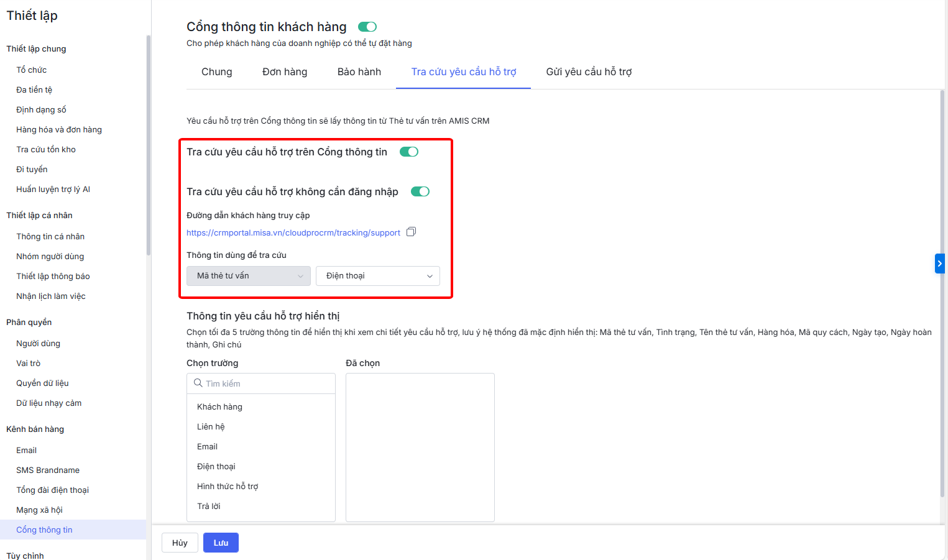Toggle Cổng thông tin khách hàng switch
The width and height of the screenshot is (948, 560).
[x=367, y=27]
